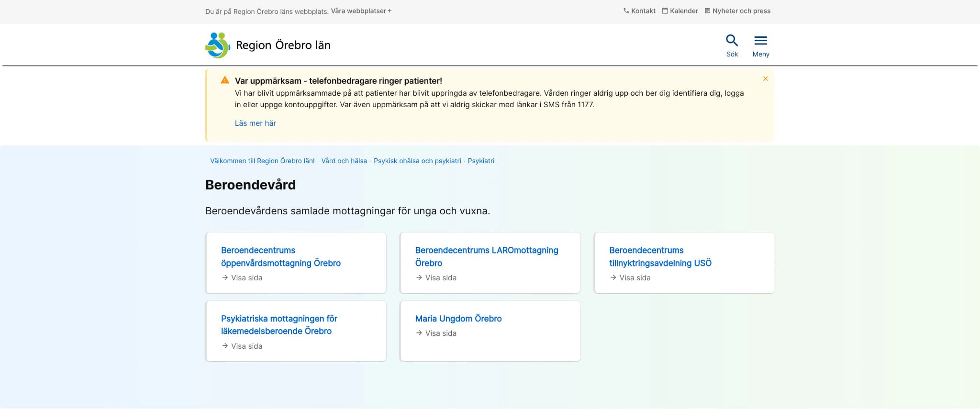The width and height of the screenshot is (980, 420).
Task: Follow the Läs mer här link
Action: (x=255, y=123)
